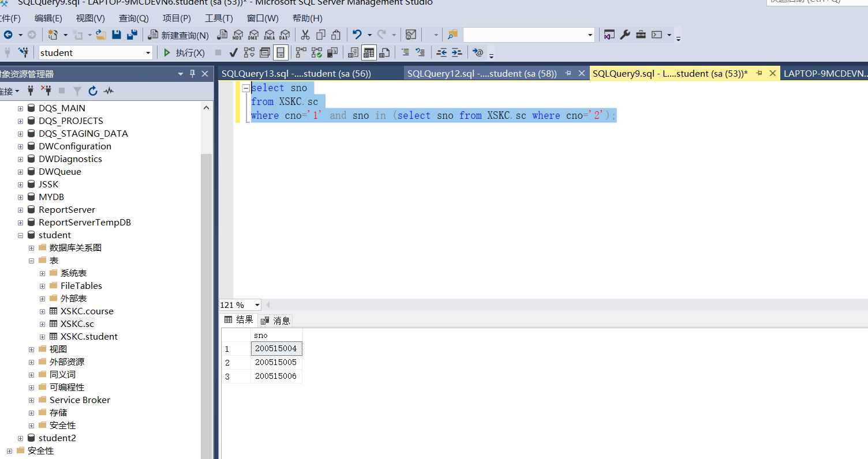Image resolution: width=868 pixels, height=459 pixels.
Task: Click the Save floppy disk icon
Action: click(x=117, y=35)
